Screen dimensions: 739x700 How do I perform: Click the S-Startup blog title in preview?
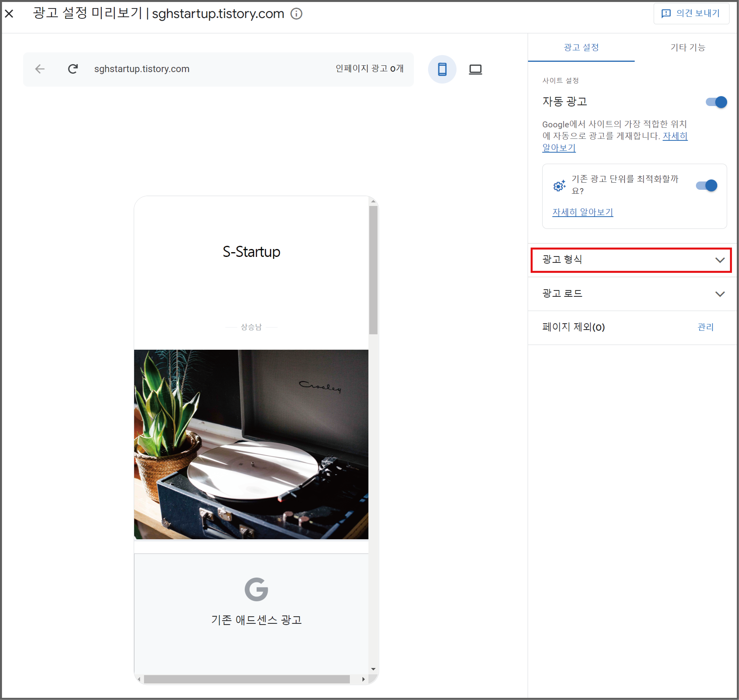point(251,252)
